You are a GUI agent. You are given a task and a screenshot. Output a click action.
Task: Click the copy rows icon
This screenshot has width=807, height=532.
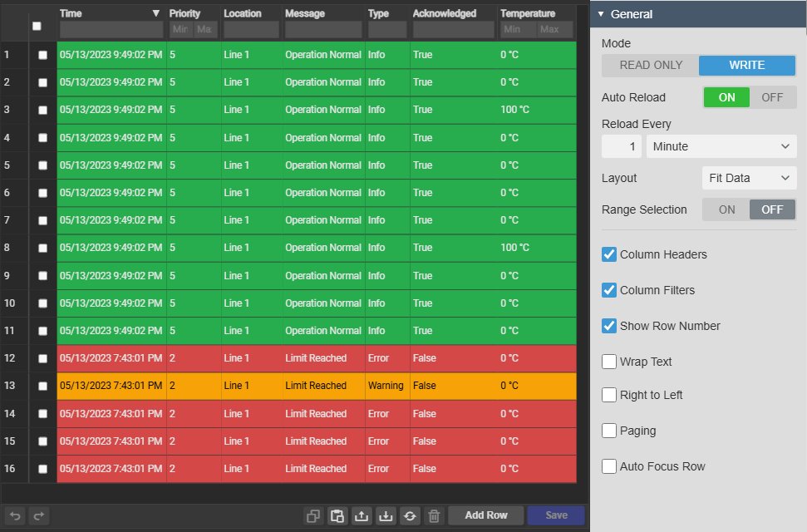tap(313, 515)
